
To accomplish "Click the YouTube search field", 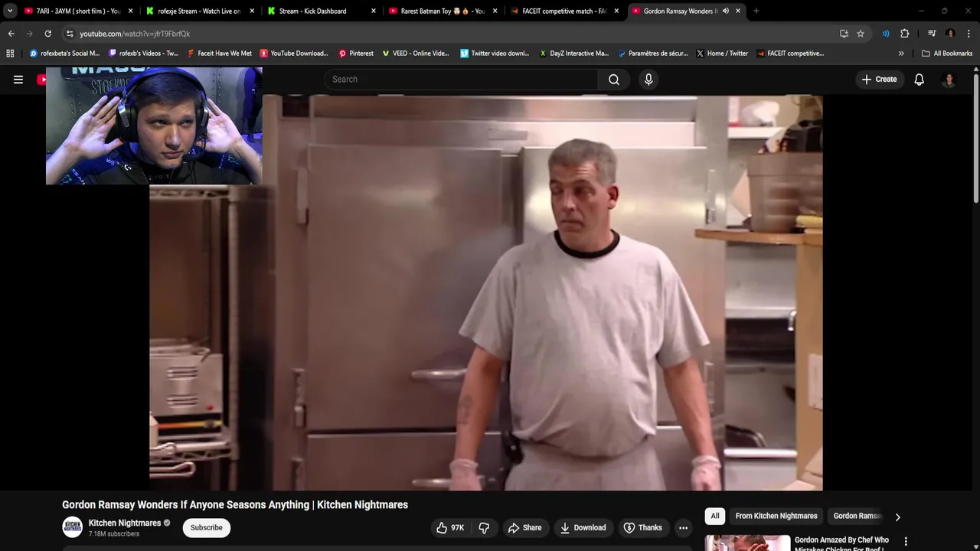I will point(460,80).
